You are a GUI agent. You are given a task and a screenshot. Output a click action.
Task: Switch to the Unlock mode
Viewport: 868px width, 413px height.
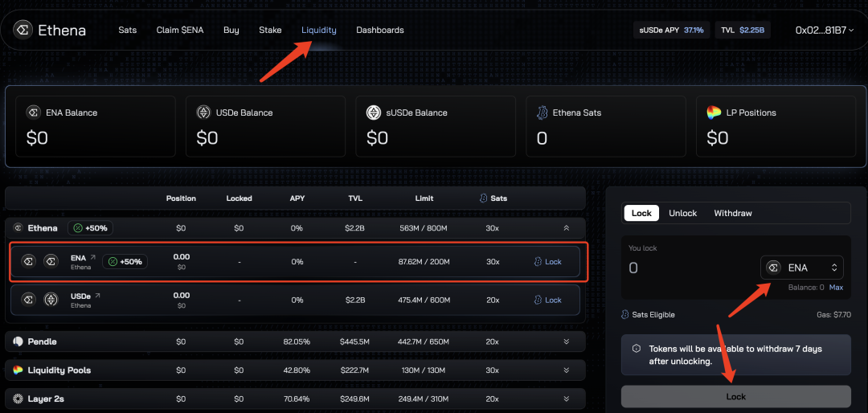(x=682, y=213)
